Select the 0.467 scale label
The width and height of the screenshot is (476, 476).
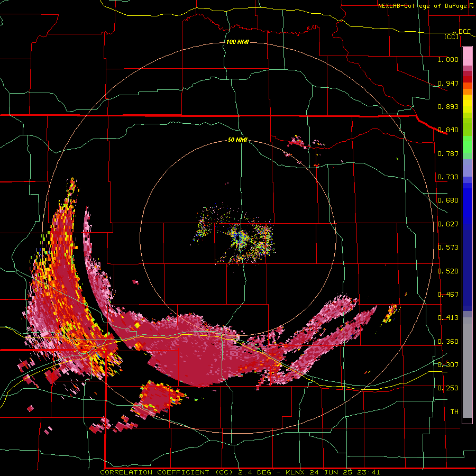[448, 295]
